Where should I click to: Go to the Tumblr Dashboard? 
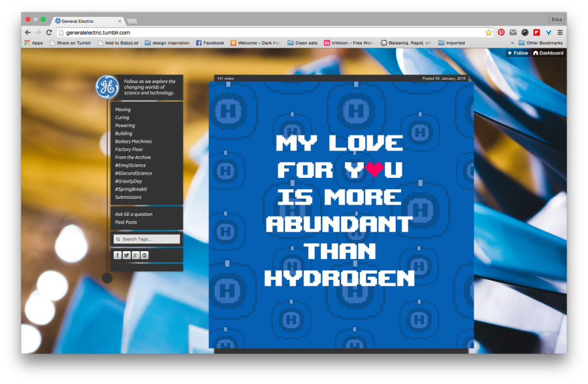tap(548, 53)
